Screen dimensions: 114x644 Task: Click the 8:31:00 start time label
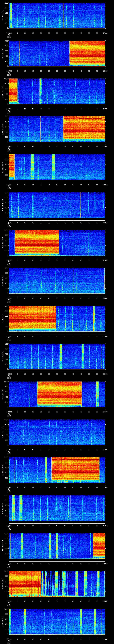click(x=9, y=601)
